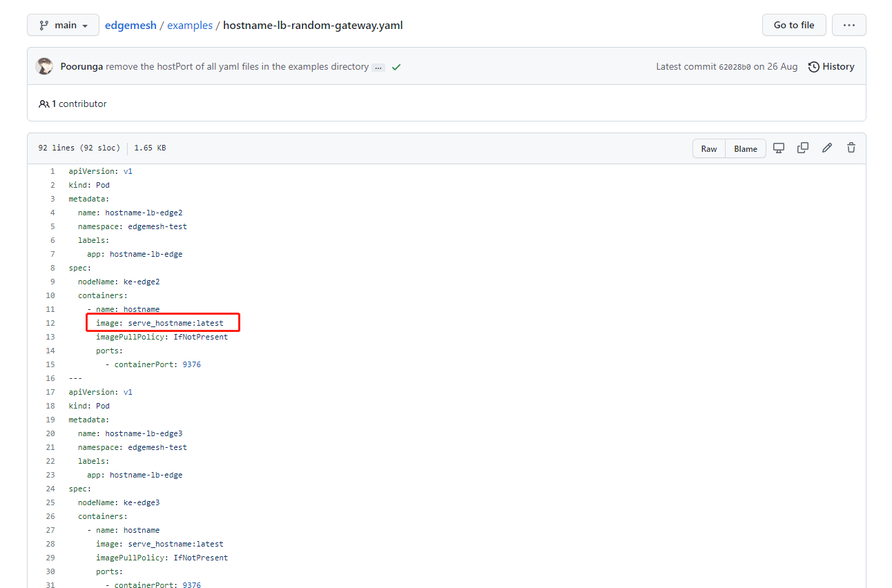Open the main branch dropdown

click(63, 24)
